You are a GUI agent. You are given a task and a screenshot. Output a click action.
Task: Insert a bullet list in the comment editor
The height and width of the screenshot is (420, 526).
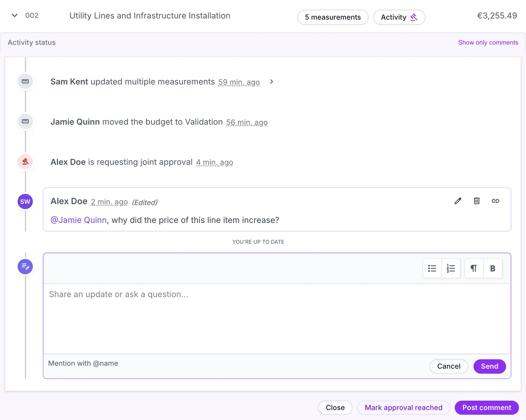pyautogui.click(x=432, y=268)
